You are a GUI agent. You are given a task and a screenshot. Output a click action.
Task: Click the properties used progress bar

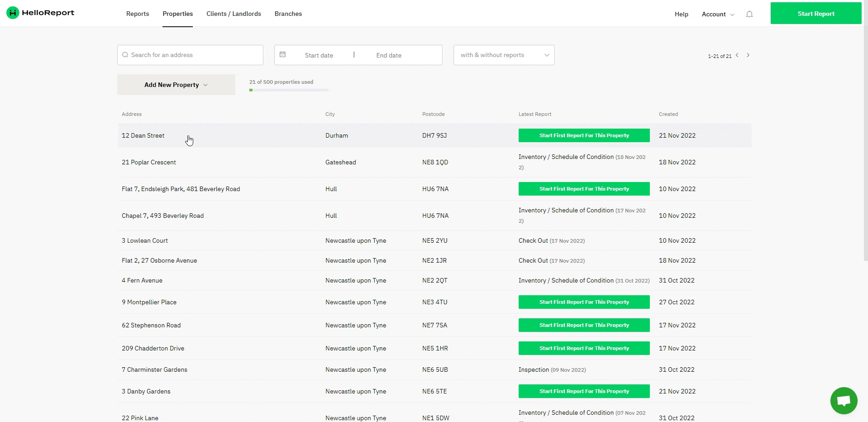(289, 90)
